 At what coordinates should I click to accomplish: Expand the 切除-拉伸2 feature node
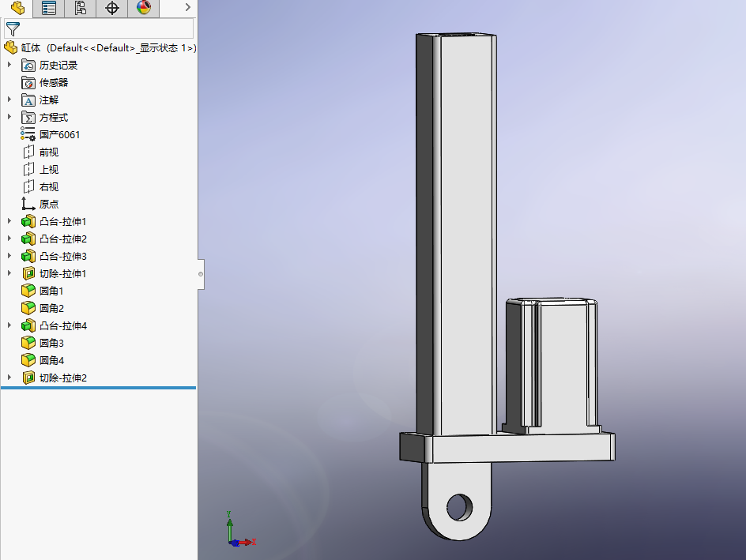(9, 378)
